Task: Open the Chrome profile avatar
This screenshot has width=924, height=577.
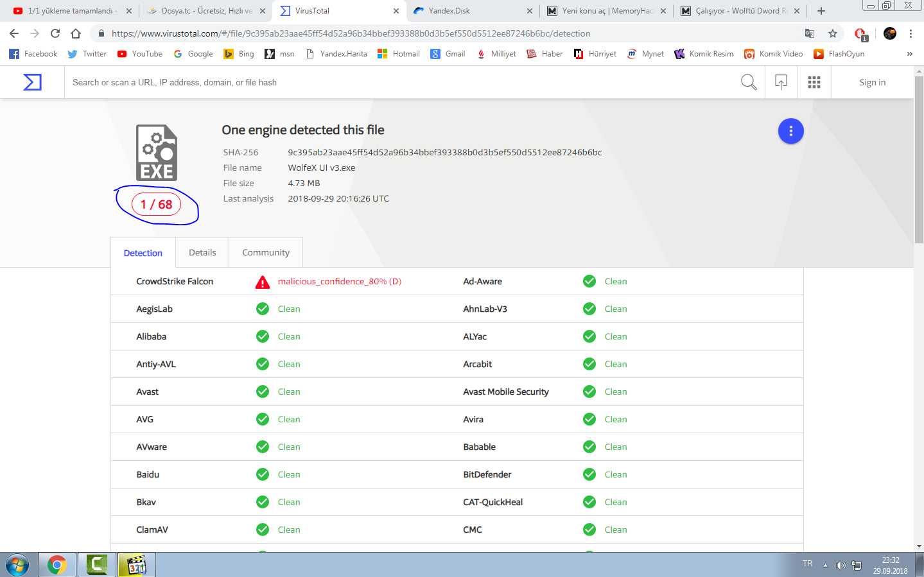Action: (890, 33)
